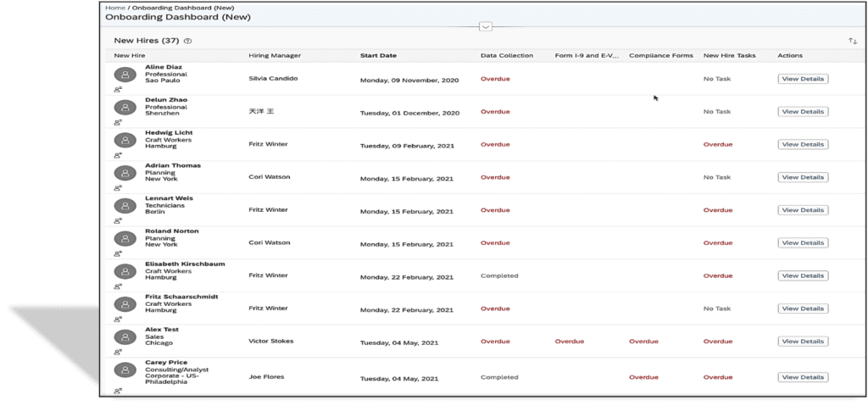View Details for Delun Zhao
This screenshot has width=868, height=406.
[803, 111]
